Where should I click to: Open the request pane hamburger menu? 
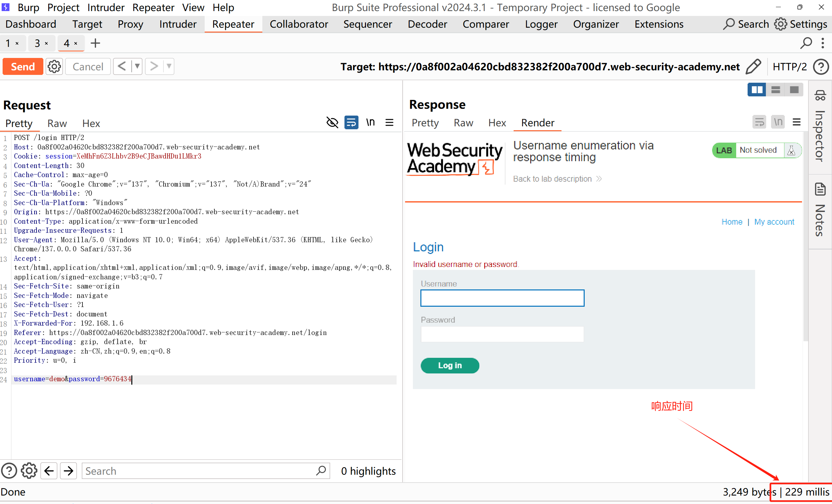coord(389,122)
